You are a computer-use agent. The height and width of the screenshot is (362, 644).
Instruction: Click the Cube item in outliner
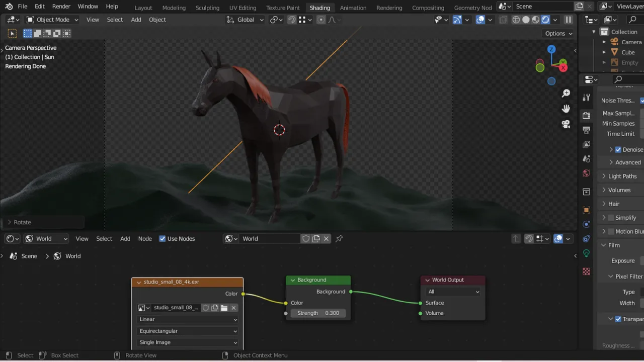click(x=628, y=52)
